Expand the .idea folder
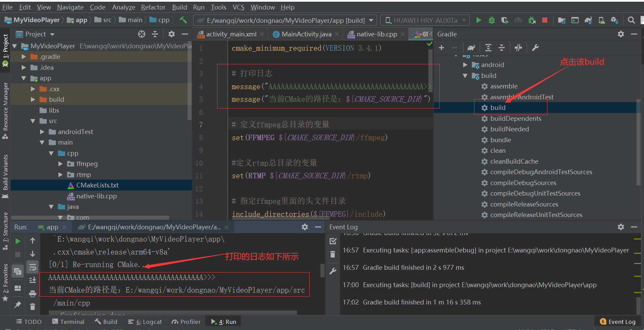The image size is (644, 330). point(24,67)
